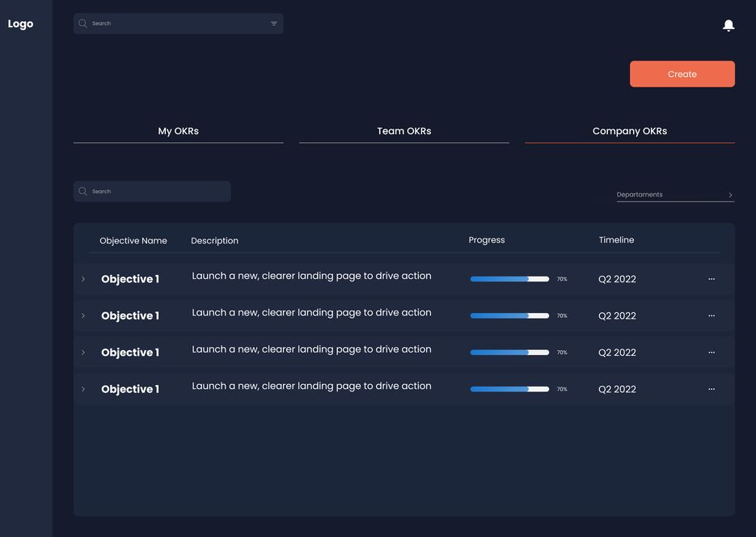Click third row's landing page description
The height and width of the screenshot is (537, 756).
click(311, 349)
